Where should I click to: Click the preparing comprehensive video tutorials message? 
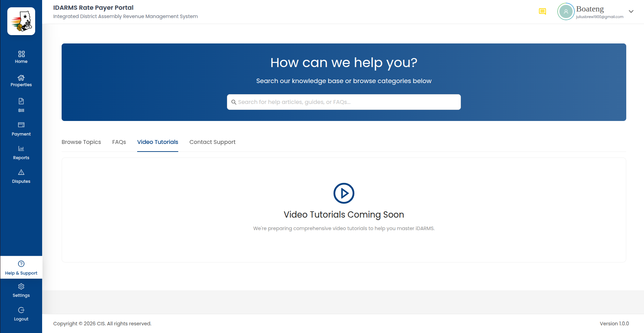(x=344, y=228)
